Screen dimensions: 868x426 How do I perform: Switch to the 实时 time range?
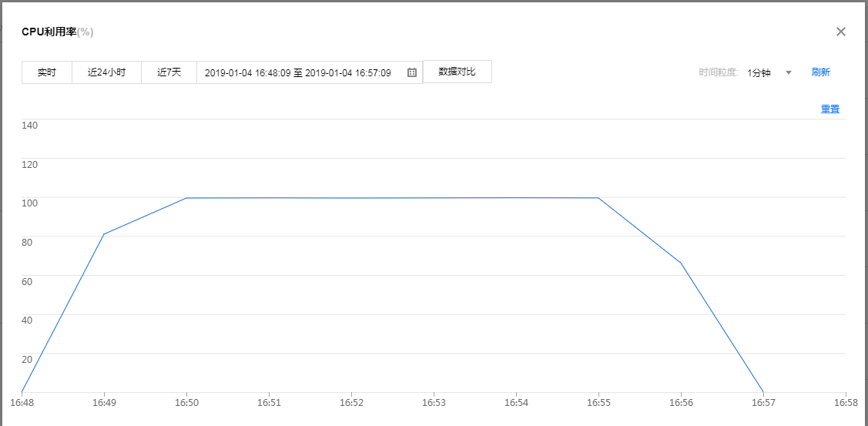pyautogui.click(x=47, y=72)
